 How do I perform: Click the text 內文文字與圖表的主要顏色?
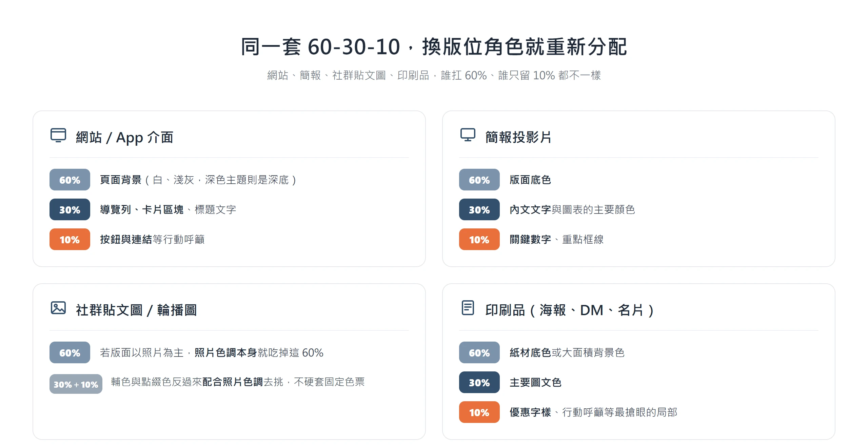point(572,209)
